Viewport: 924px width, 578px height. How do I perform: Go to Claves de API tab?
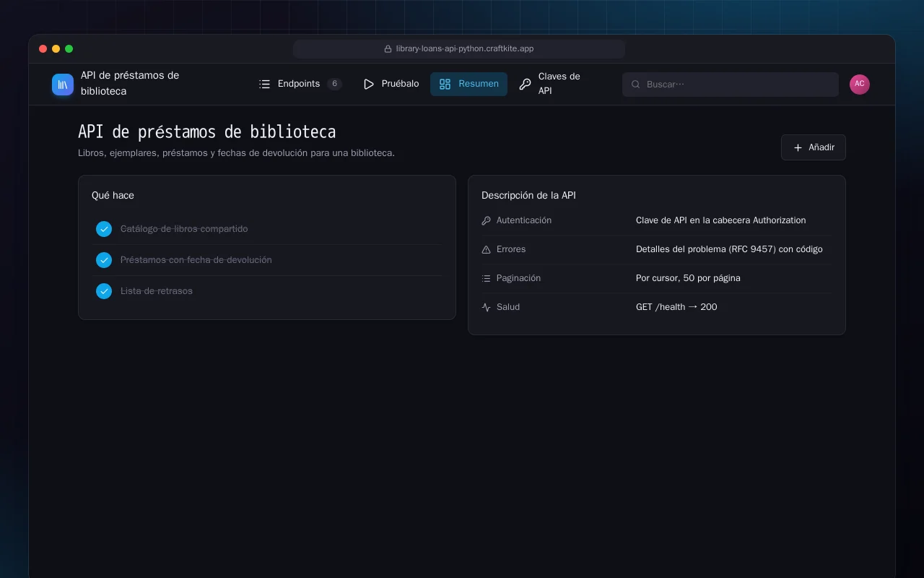click(556, 84)
